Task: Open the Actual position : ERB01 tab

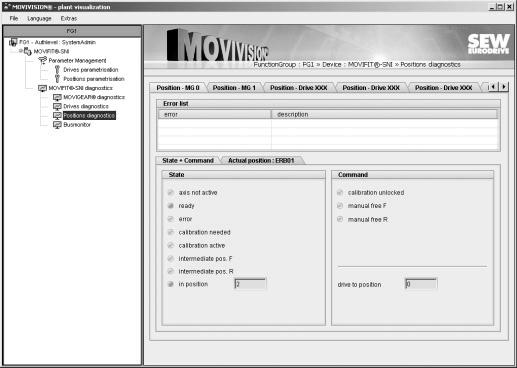Action: (x=261, y=160)
